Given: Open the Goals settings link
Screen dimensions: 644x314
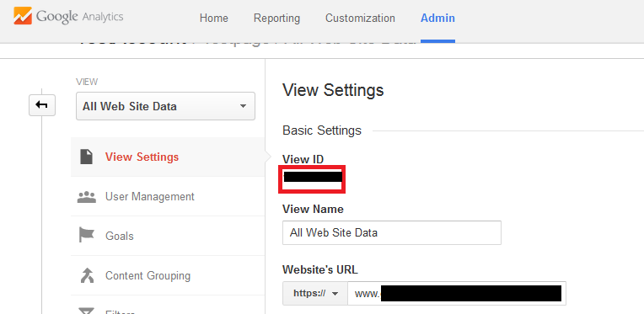Looking at the screenshot, I should coord(120,236).
